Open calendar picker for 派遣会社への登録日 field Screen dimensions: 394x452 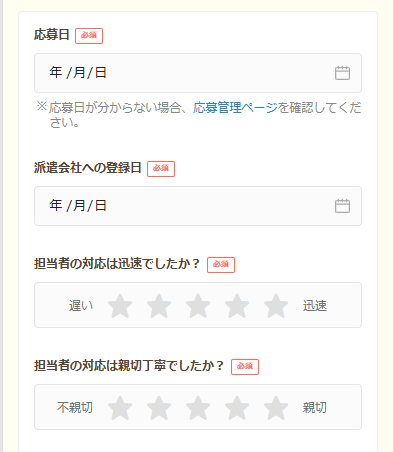342,206
